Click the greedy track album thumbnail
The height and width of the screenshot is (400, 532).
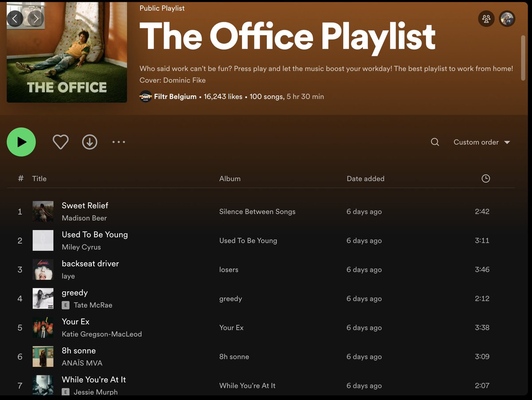[x=43, y=299]
